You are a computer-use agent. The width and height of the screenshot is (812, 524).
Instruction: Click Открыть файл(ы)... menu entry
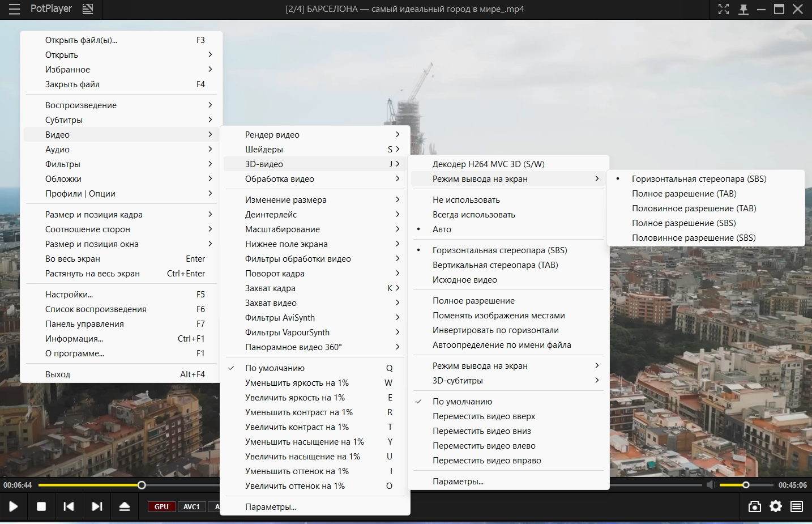tap(121, 40)
